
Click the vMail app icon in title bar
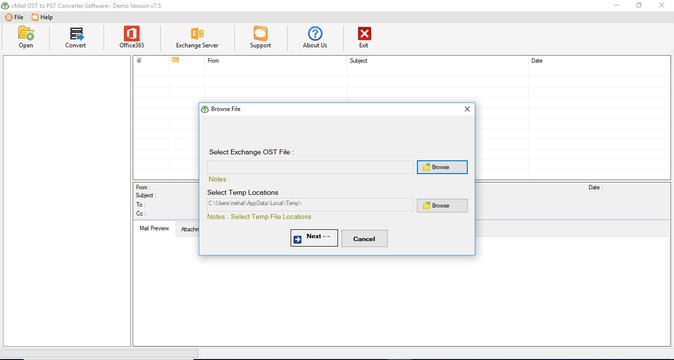[5, 6]
